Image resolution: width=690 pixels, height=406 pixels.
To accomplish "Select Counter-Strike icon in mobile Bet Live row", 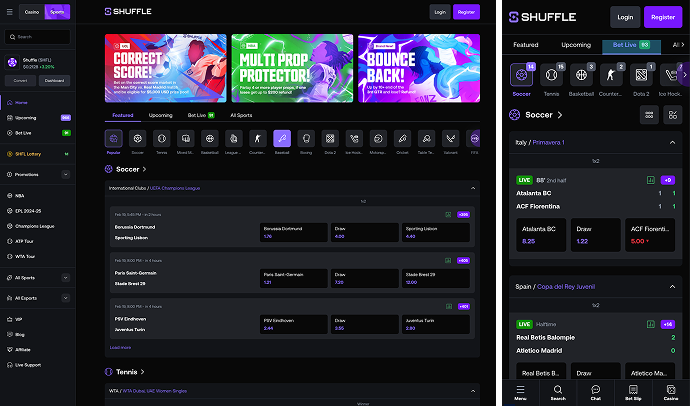I will click(x=611, y=75).
